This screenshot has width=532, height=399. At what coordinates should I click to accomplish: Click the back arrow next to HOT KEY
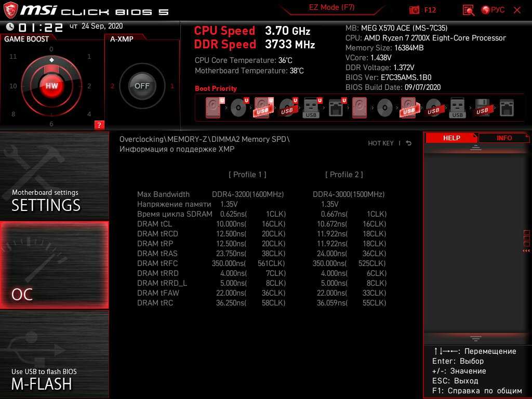409,143
